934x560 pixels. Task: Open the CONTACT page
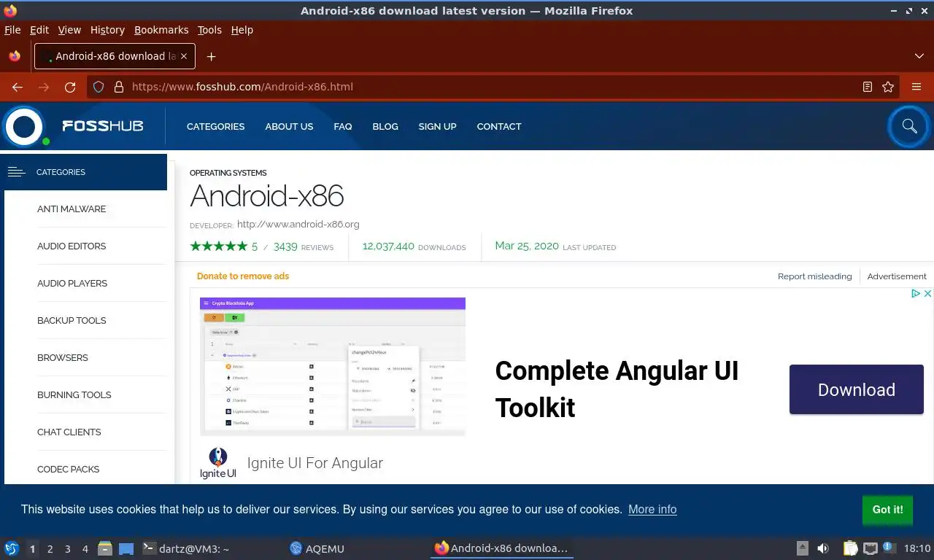tap(499, 126)
